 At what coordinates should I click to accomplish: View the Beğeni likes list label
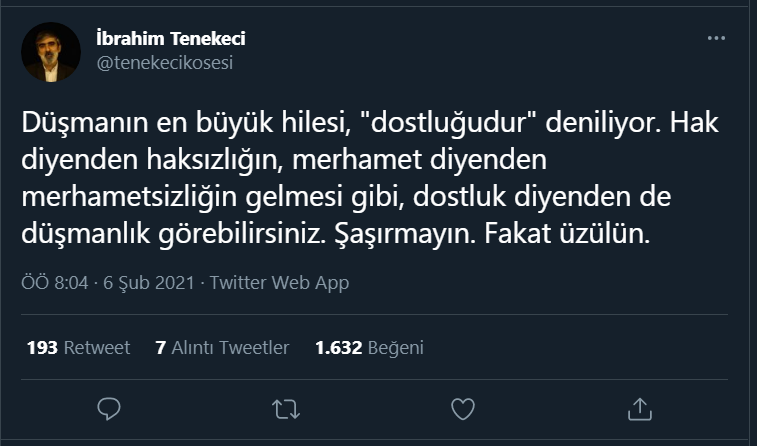click(396, 348)
